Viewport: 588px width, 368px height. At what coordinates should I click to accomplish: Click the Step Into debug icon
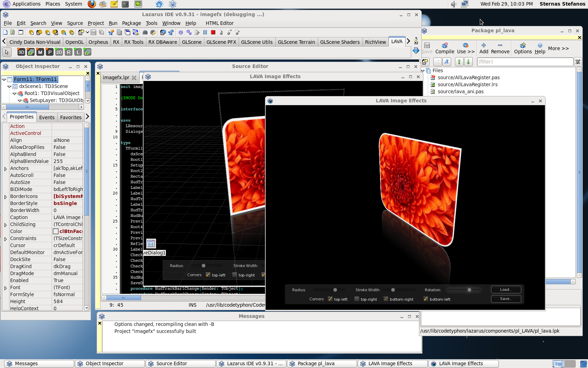tap(221, 32)
